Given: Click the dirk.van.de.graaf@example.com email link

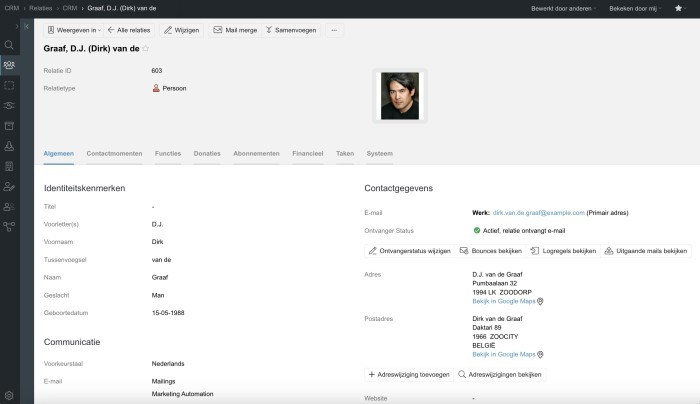Looking at the screenshot, I should click(538, 213).
